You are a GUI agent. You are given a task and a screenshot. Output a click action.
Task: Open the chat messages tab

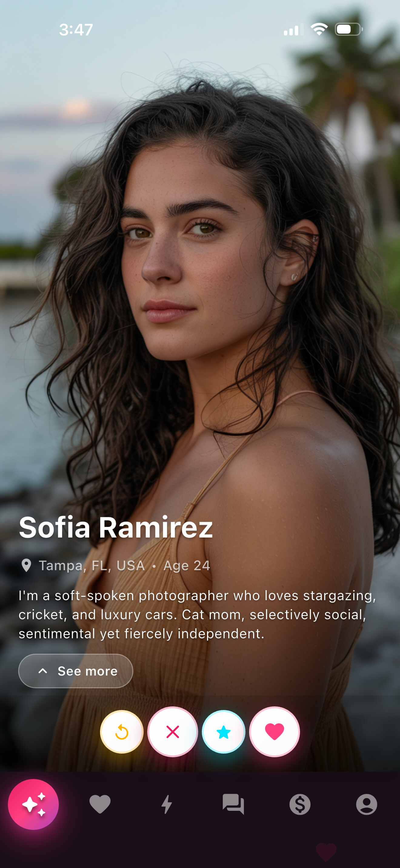[x=233, y=805]
